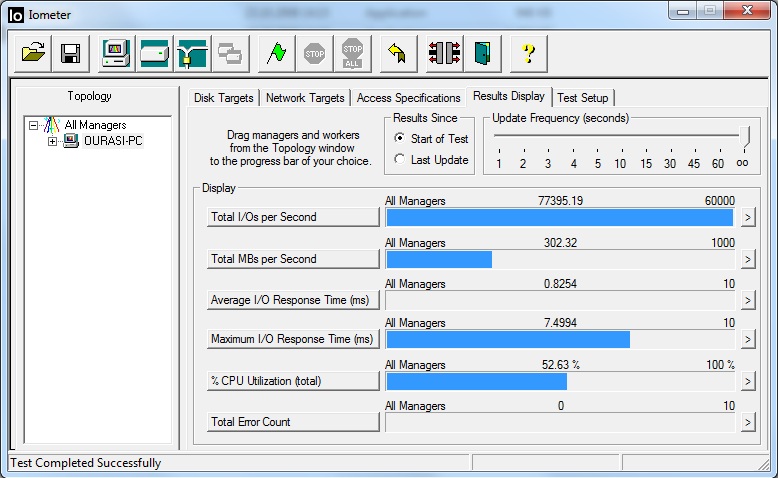The image size is (779, 478).
Task: Open Access Specifications tab
Action: 408,98
